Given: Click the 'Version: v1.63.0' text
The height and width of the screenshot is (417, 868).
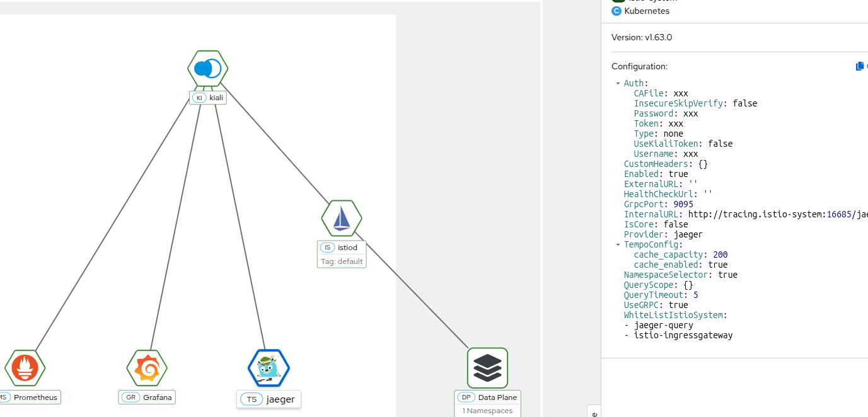Looking at the screenshot, I should (642, 37).
